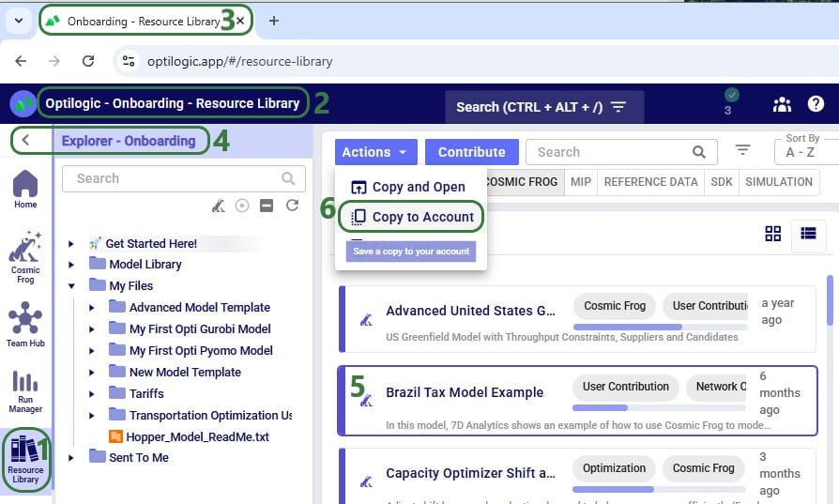This screenshot has height=504, width=839.
Task: Click the progress bar on Capacity Optimizer card
Action: (x=659, y=489)
